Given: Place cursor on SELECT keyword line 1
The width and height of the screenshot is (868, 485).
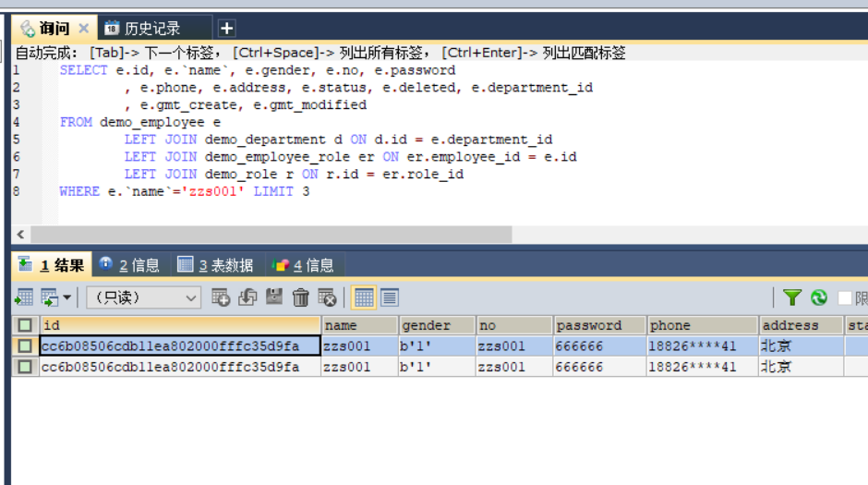Looking at the screenshot, I should [84, 70].
